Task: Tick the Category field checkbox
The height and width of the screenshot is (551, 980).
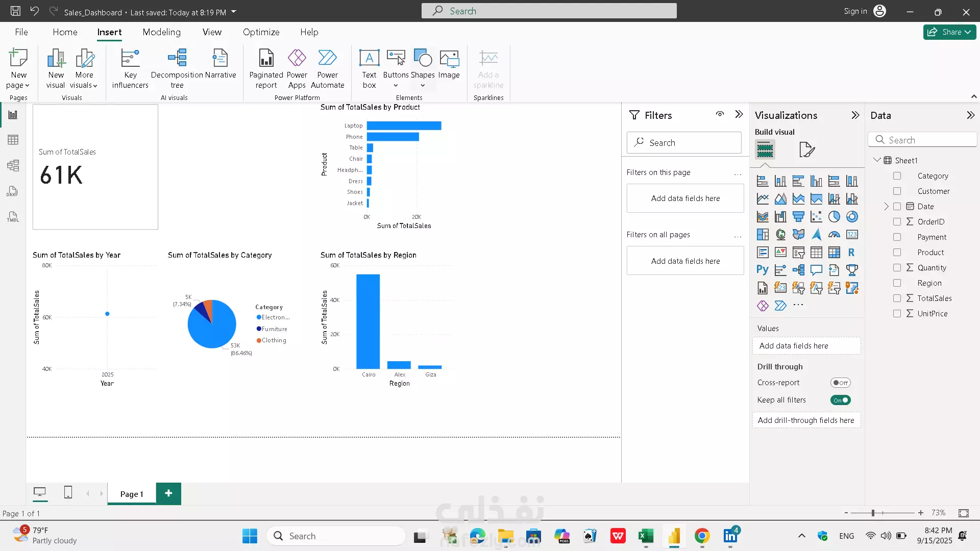Action: pyautogui.click(x=897, y=176)
